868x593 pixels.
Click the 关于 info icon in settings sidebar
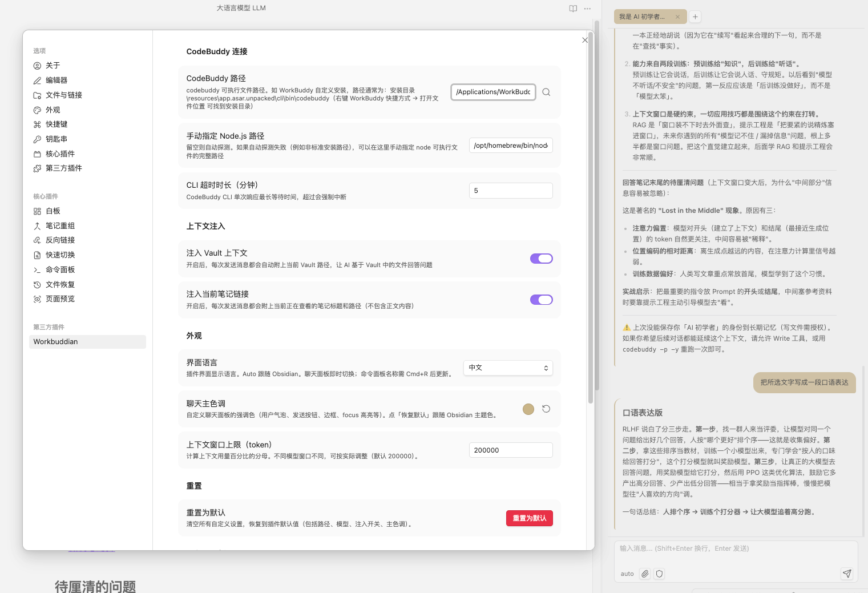point(37,66)
